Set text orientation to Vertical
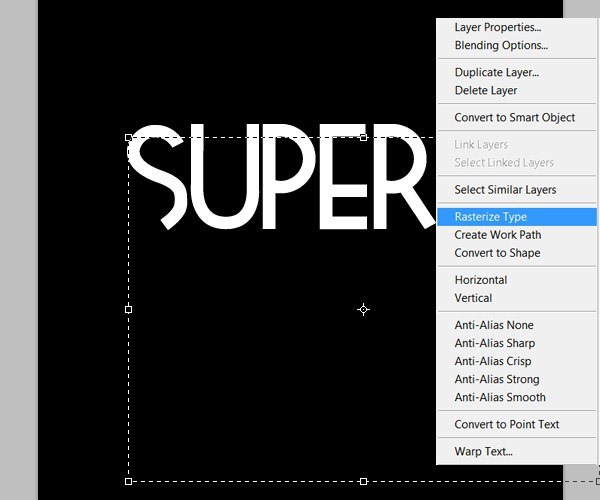This screenshot has width=600, height=500. tap(473, 298)
